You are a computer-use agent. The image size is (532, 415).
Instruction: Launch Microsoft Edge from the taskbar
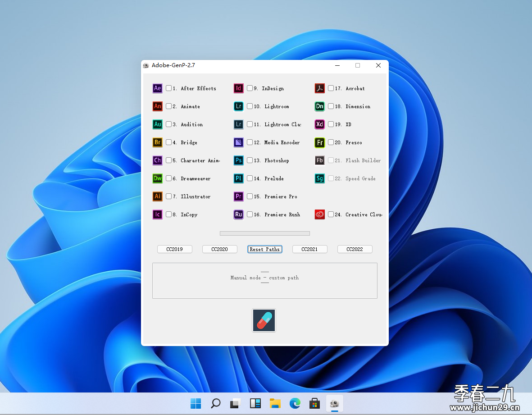coord(295,403)
